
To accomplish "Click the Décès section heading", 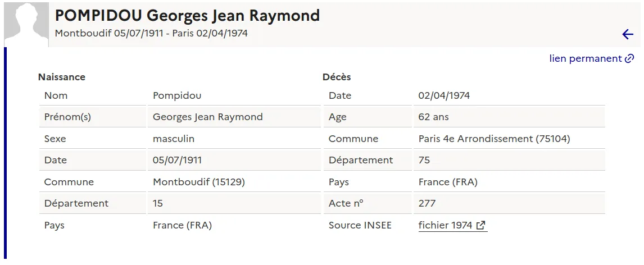I will (337, 77).
